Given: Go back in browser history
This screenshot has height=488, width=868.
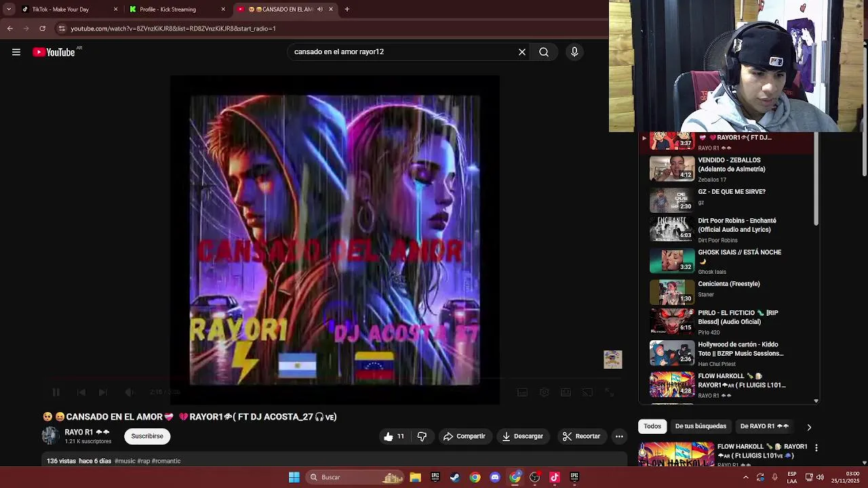Looking at the screenshot, I should 10,28.
